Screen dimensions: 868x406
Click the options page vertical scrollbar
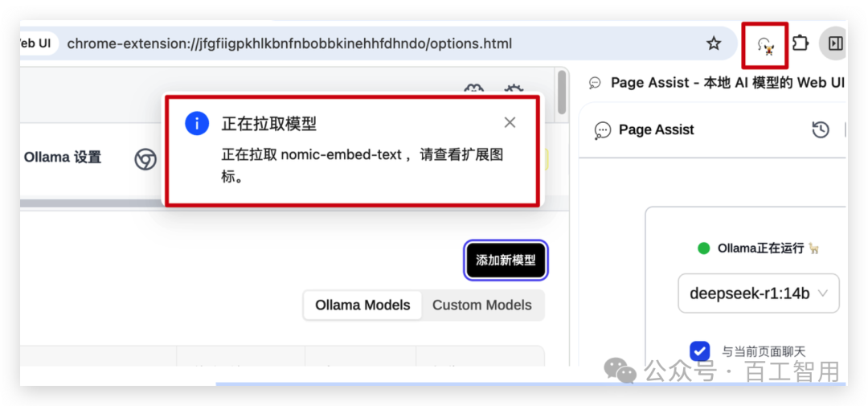(x=563, y=92)
